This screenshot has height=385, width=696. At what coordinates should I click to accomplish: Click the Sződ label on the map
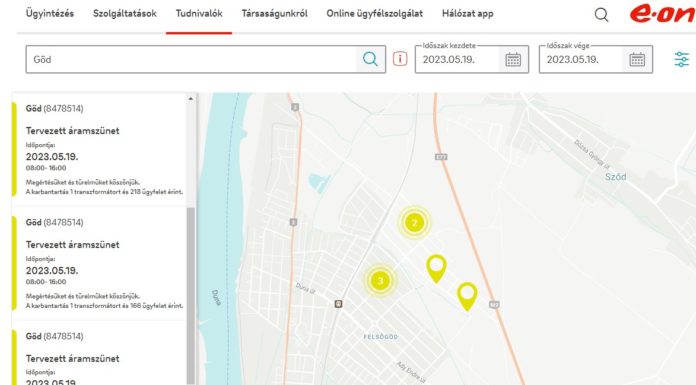[x=616, y=177]
